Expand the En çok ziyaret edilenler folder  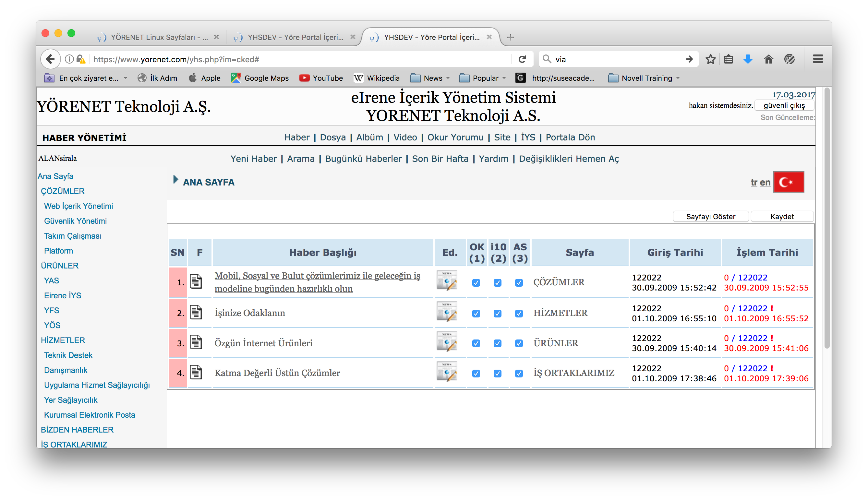pyautogui.click(x=86, y=78)
